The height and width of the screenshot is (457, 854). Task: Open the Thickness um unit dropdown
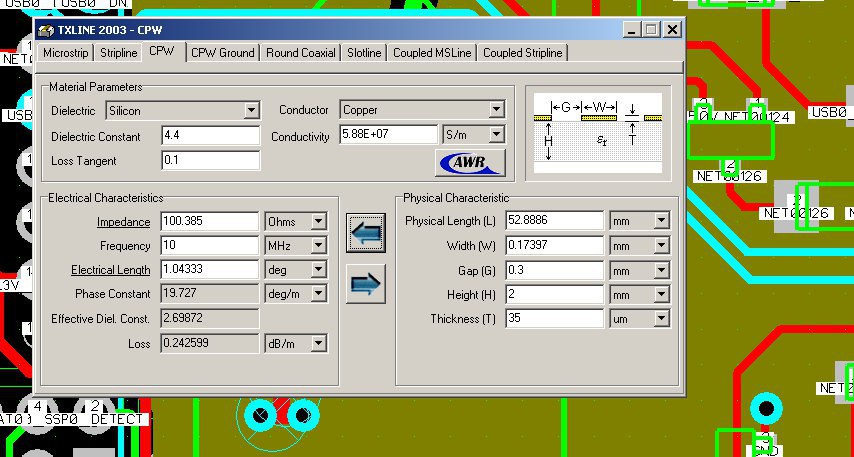click(661, 319)
